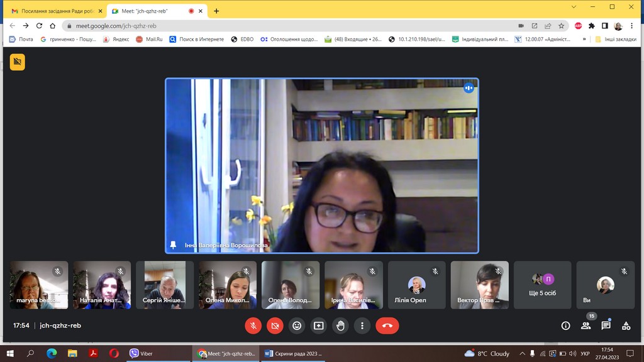Unmute the microphone in the call controls
644x362 pixels.
click(253, 326)
